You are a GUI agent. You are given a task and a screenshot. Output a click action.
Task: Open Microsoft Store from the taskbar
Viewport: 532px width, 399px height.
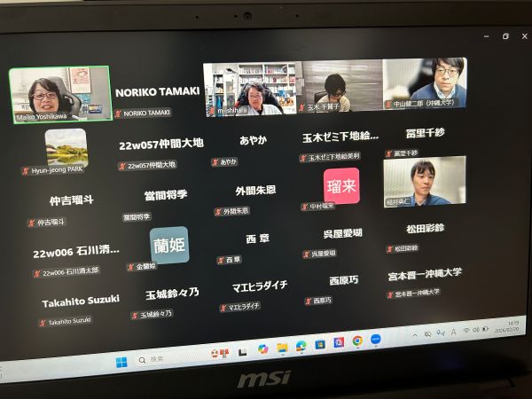pos(319,344)
